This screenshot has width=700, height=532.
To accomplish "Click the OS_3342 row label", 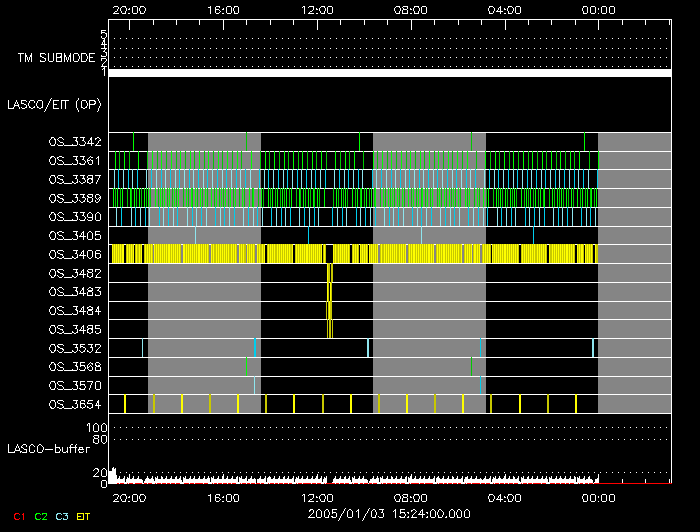I will point(74,142).
